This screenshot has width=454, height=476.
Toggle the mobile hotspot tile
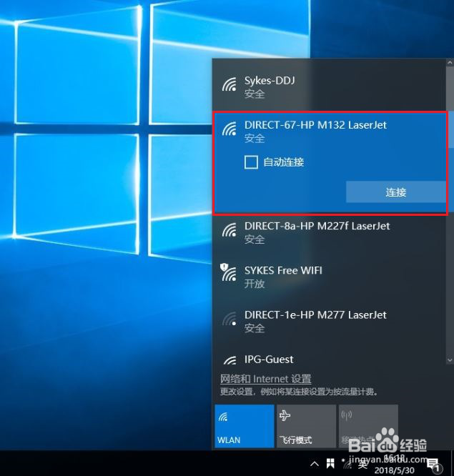[368, 426]
